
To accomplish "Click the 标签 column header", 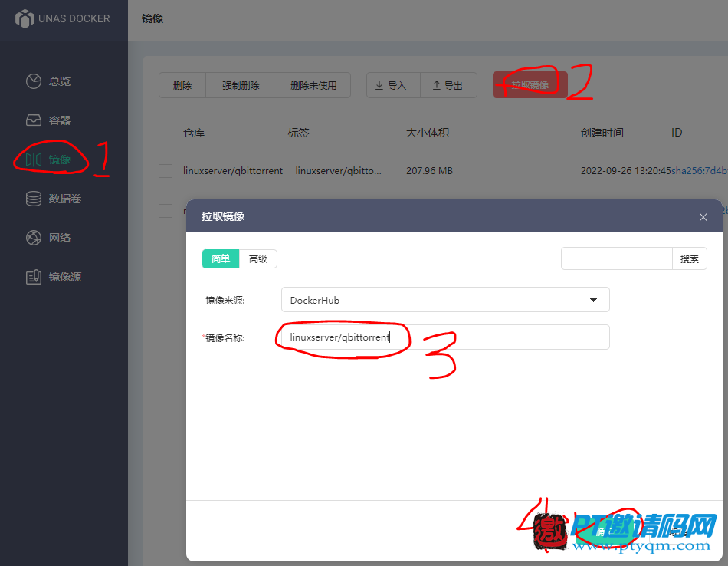I will tap(298, 133).
